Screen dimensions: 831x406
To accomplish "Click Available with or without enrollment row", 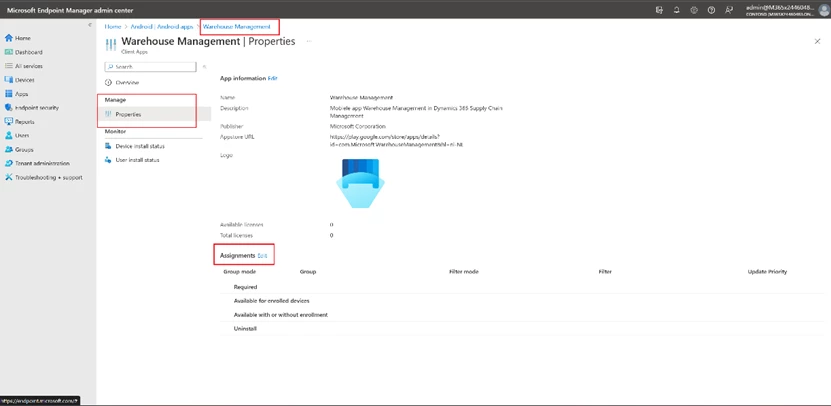I will tap(522, 315).
